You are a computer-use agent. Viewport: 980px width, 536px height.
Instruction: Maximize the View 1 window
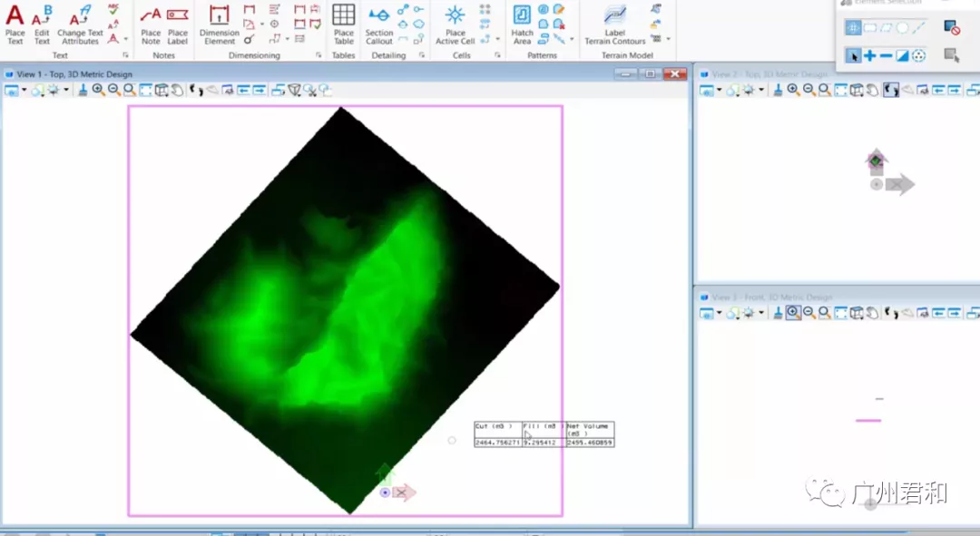click(650, 73)
